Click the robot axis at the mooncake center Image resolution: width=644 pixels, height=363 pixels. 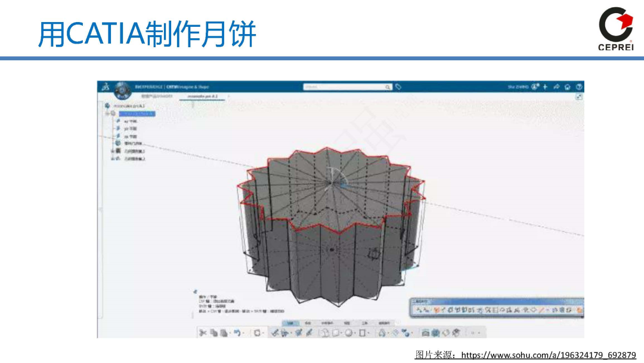point(337,180)
